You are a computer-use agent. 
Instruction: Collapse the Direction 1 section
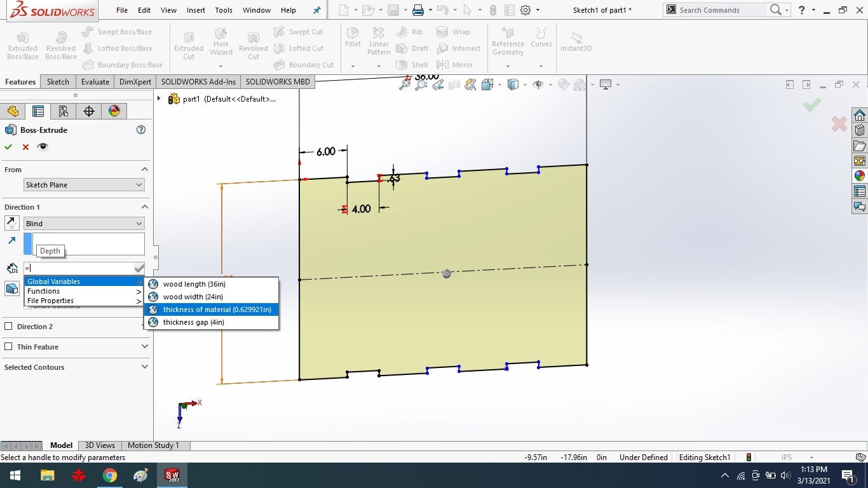(x=144, y=207)
